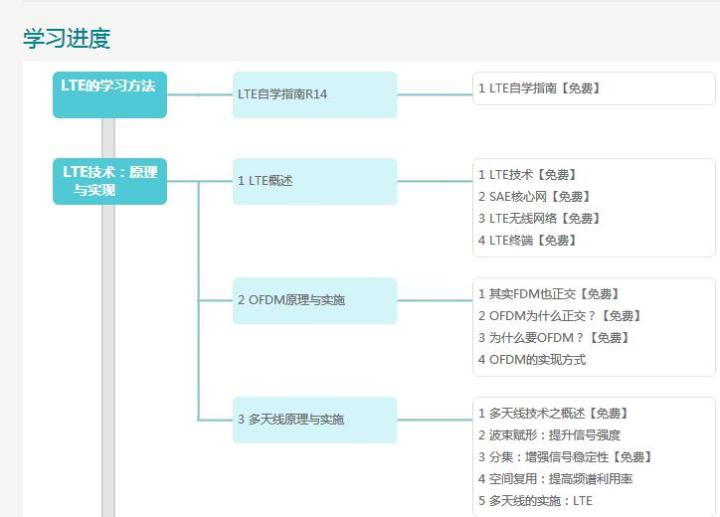View lesson 2 OFDM为什么正交？
The image size is (720, 517).
[559, 316]
